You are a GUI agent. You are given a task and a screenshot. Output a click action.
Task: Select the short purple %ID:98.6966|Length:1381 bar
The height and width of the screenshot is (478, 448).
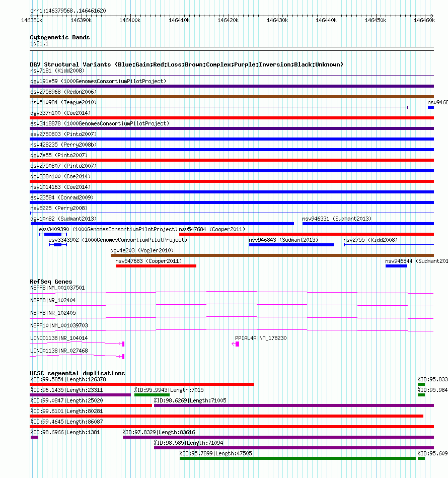pos(34,438)
